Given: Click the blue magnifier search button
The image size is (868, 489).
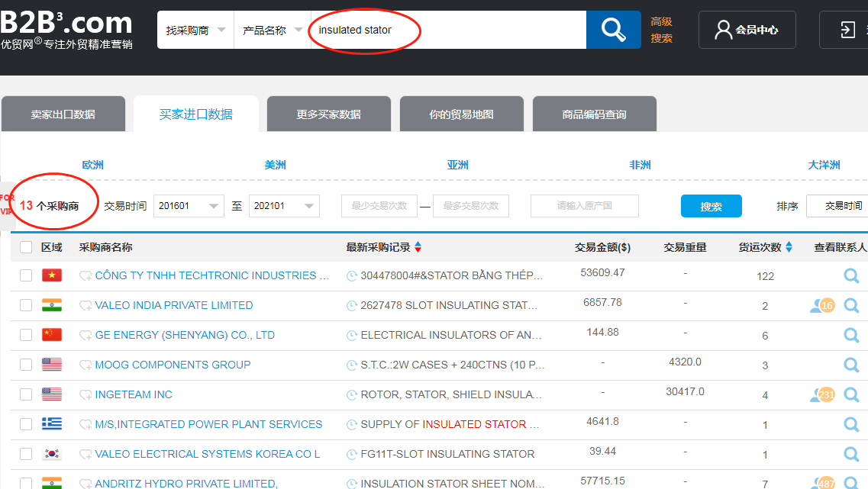Looking at the screenshot, I should tap(613, 30).
